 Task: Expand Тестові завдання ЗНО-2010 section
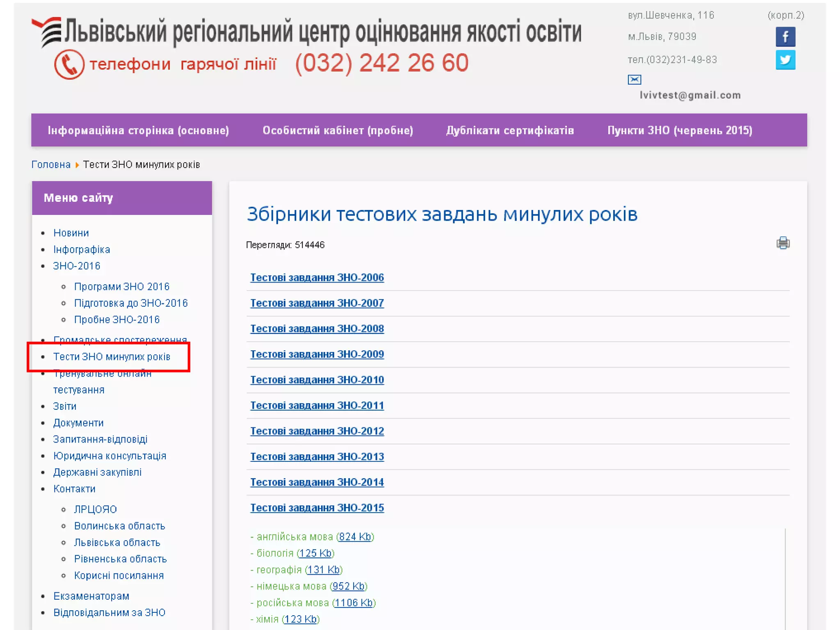coord(317,380)
